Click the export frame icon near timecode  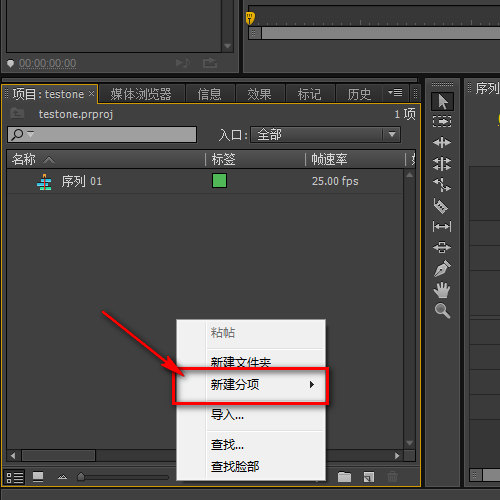pos(210,63)
